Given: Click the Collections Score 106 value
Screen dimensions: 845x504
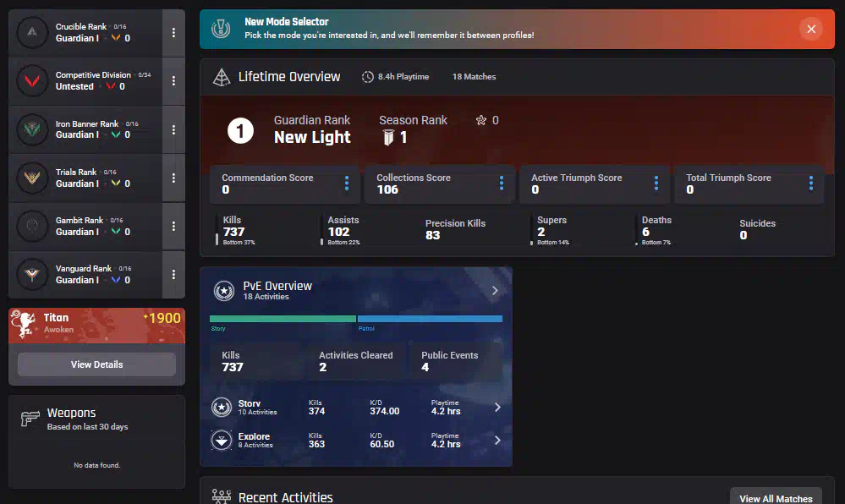Looking at the screenshot, I should (387, 189).
